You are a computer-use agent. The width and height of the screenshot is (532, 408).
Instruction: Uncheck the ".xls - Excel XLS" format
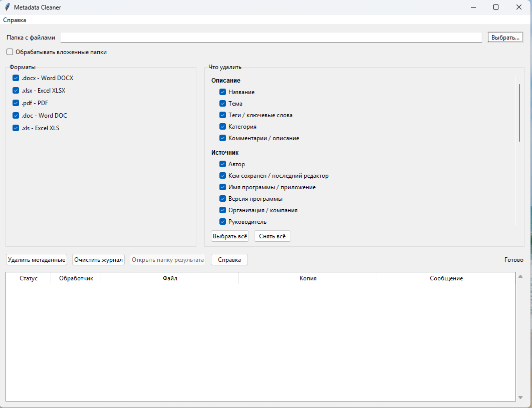(16, 128)
